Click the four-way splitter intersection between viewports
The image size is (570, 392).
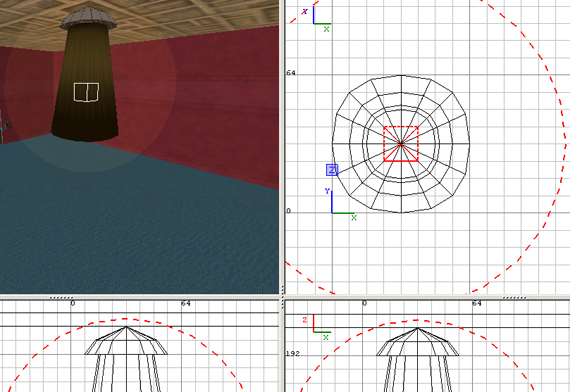282,297
